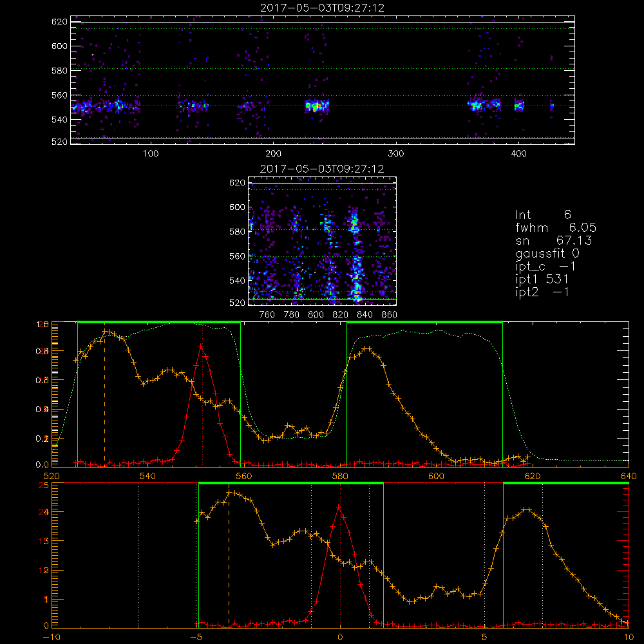Screen dimensions: 644x644
Task: Click y-axis label 620 of the top image
Action: tap(59, 21)
